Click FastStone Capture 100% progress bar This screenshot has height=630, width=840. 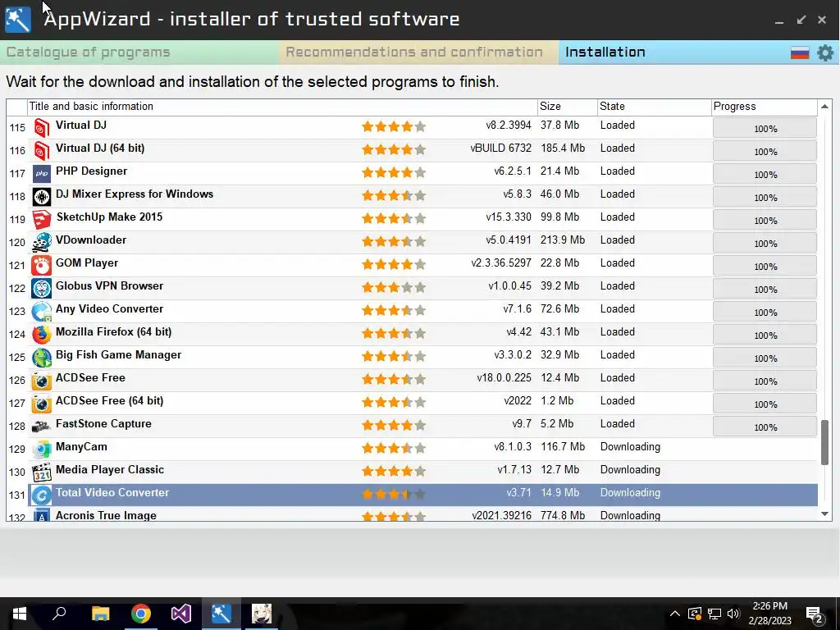click(765, 427)
